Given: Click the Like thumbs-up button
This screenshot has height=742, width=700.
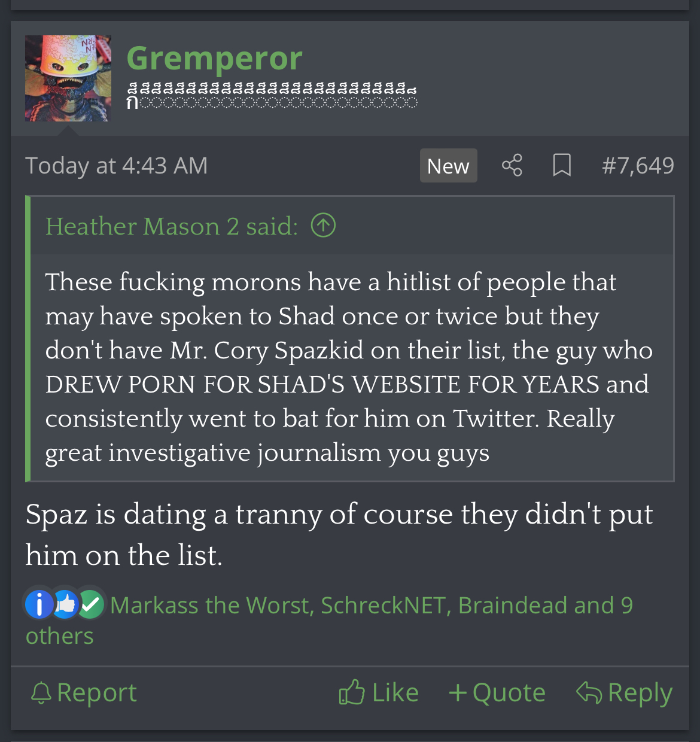Looking at the screenshot, I should coord(379,692).
